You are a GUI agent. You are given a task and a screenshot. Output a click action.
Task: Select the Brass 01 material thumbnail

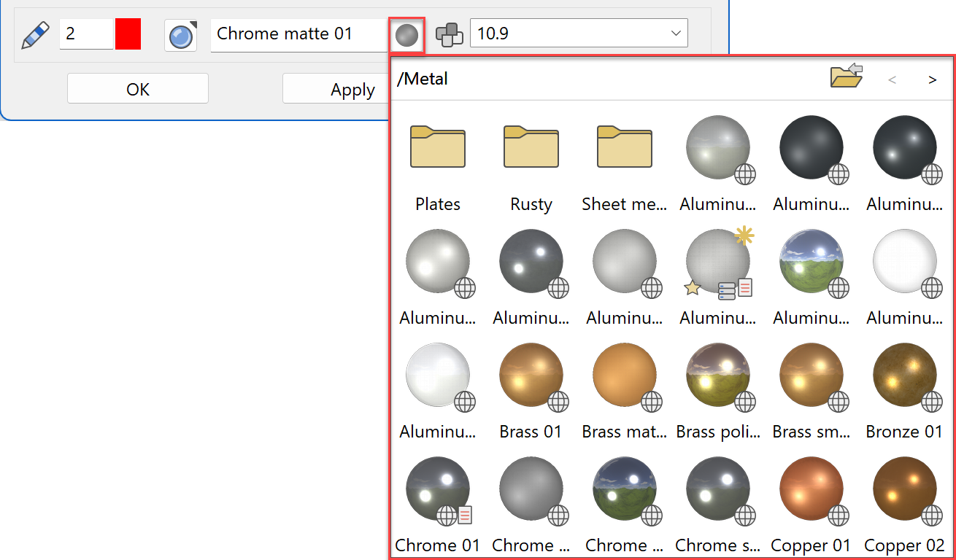point(531,376)
